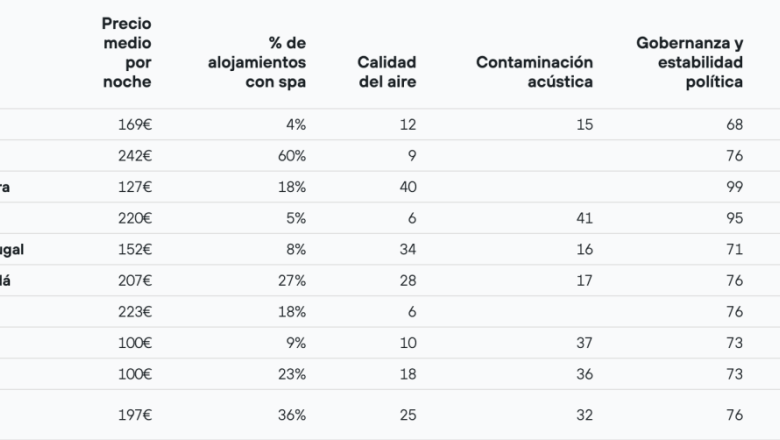Select the governance score 99 cell
Viewport: 780px width, 440px height.
(x=734, y=186)
